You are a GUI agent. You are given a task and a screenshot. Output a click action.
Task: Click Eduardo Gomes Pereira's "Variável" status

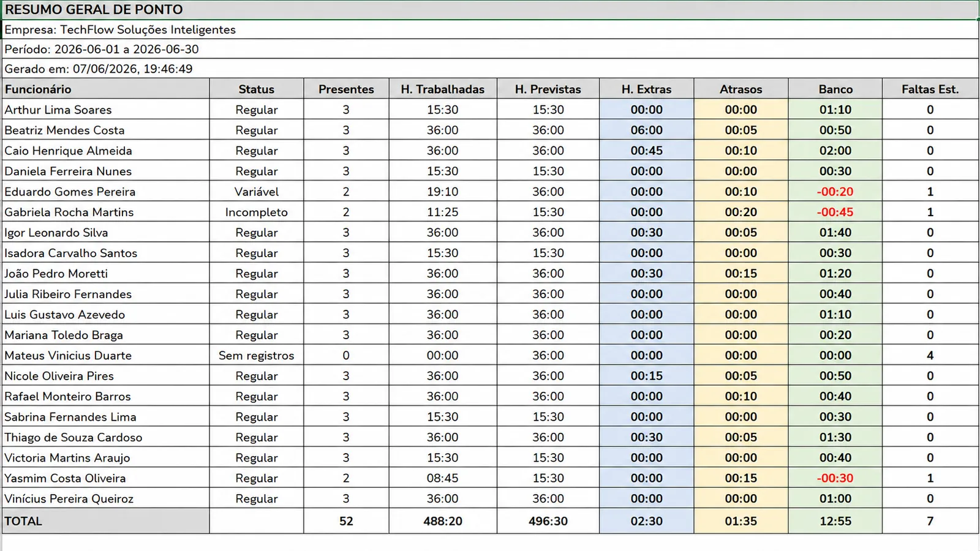(x=257, y=192)
